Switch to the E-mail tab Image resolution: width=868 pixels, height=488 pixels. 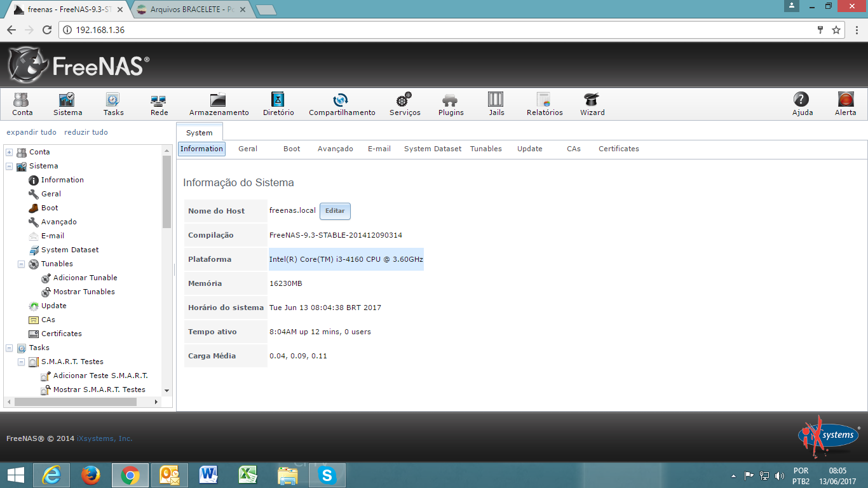pos(379,149)
